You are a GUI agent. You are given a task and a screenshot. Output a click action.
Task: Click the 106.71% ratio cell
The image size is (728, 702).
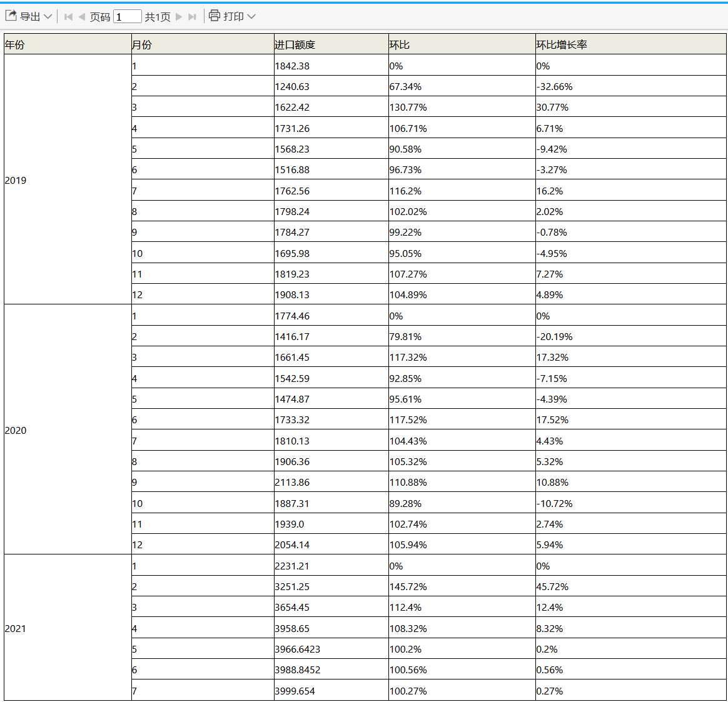[462, 128]
